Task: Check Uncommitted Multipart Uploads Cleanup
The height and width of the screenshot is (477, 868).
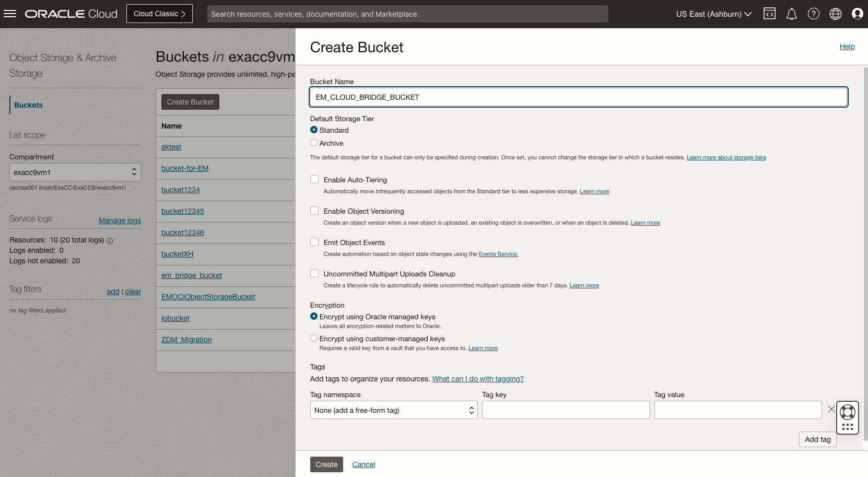Action: 314,274
